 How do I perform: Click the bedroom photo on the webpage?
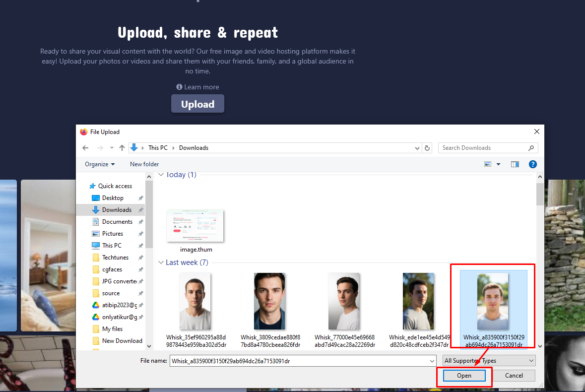click(x=49, y=256)
